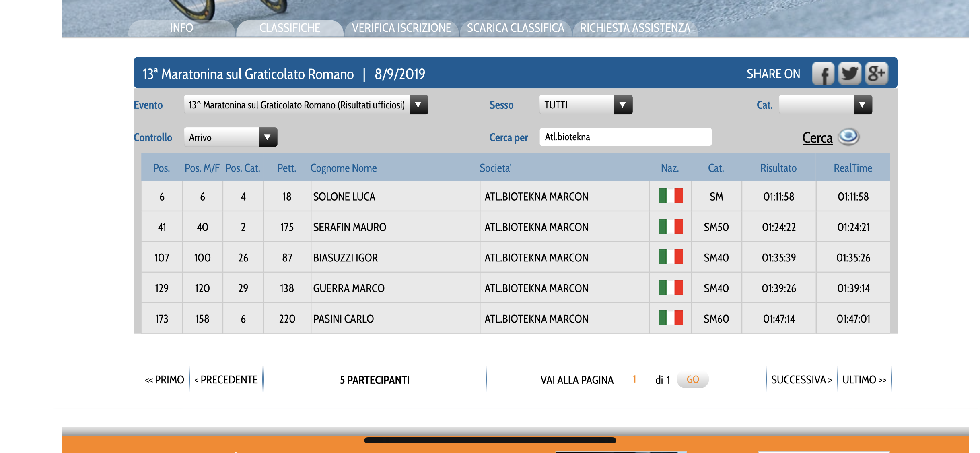
Task: Open the SCARICA CLASSIFICA tab
Action: coord(515,28)
